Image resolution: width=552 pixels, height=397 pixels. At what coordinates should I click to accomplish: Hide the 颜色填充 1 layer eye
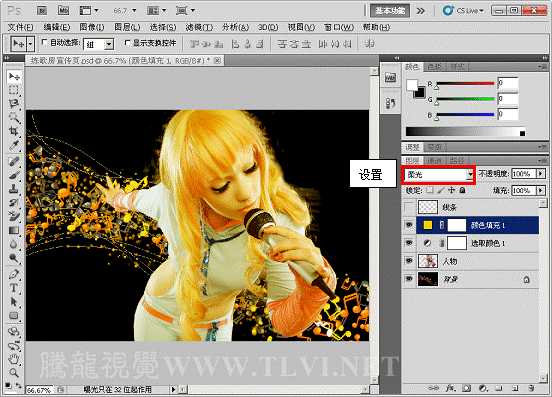[x=409, y=225]
